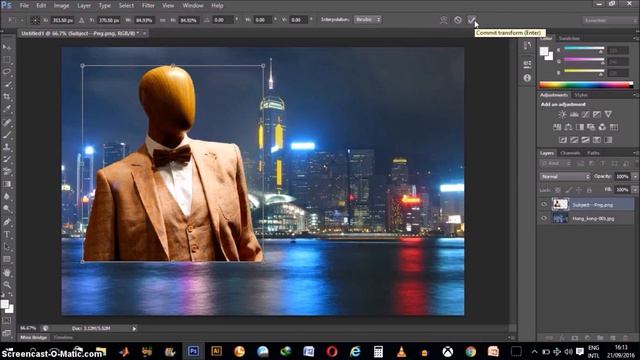
Task: Add a Curves adjustment
Action: pyautogui.click(x=585, y=114)
